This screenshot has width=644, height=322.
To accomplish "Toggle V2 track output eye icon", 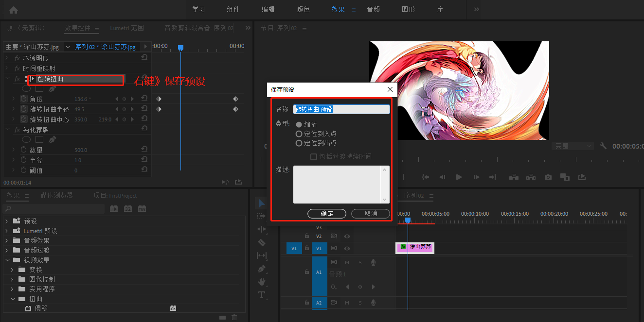I will pos(347,236).
